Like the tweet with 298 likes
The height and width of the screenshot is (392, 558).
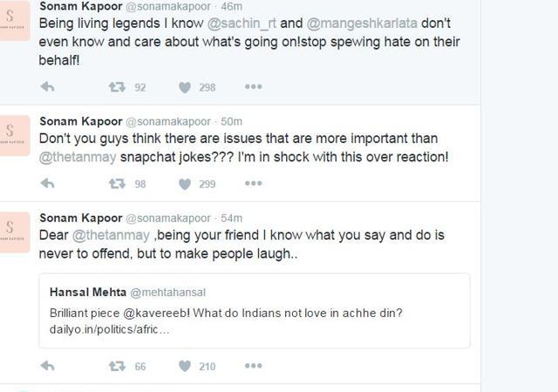(x=185, y=87)
